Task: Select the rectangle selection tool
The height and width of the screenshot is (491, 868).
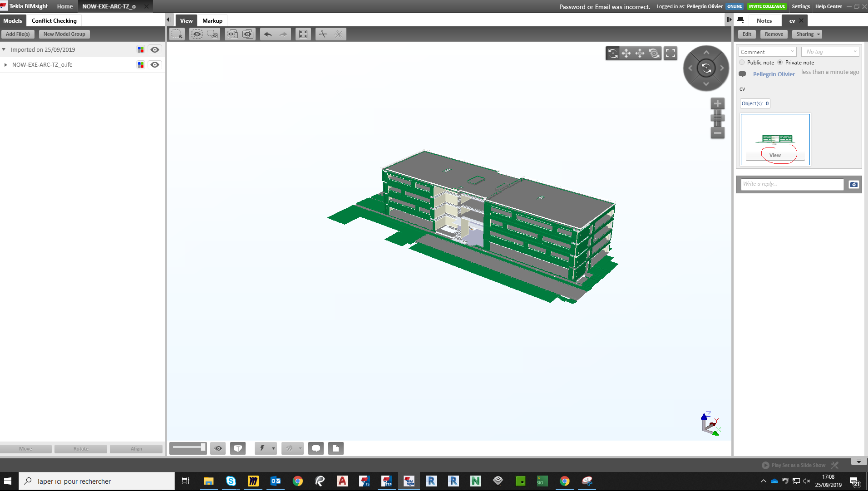Action: tap(177, 34)
